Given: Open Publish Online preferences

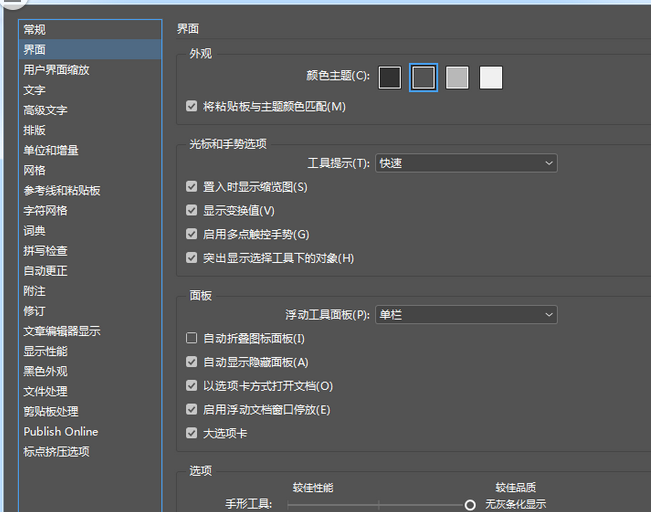Looking at the screenshot, I should click(x=61, y=431).
